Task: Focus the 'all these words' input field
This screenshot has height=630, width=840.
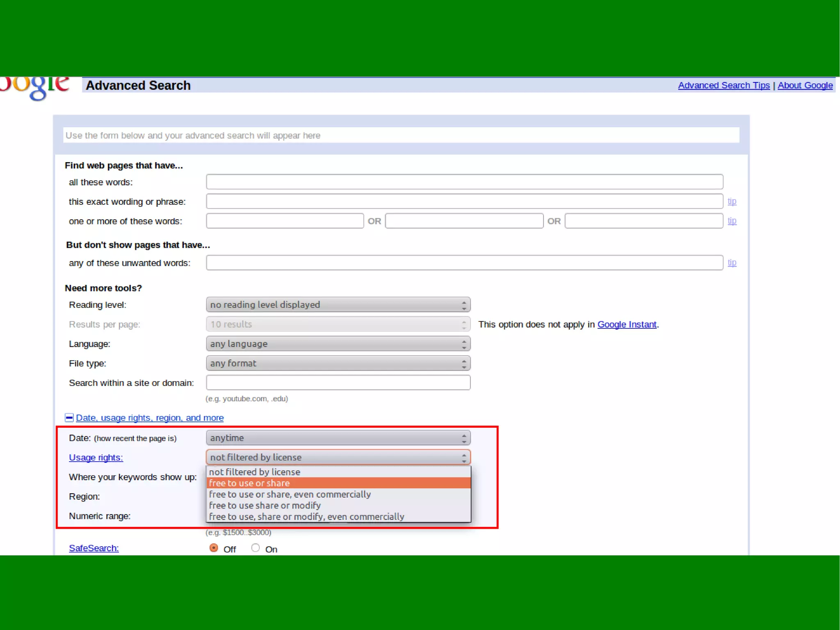Action: click(x=464, y=182)
